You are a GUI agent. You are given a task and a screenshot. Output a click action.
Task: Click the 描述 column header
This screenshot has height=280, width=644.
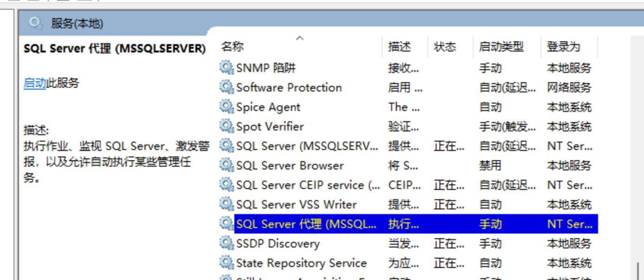399,46
